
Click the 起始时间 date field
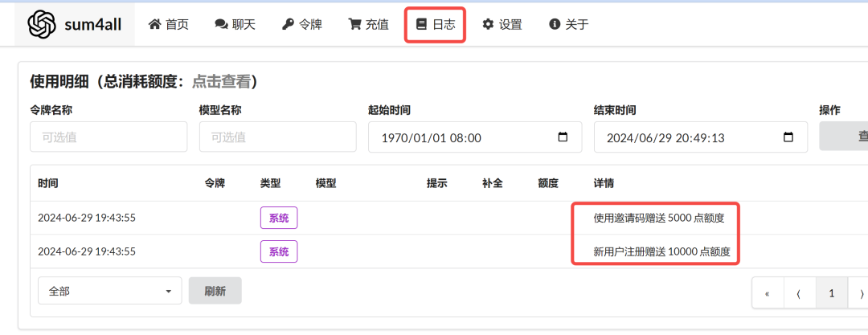tap(475, 137)
